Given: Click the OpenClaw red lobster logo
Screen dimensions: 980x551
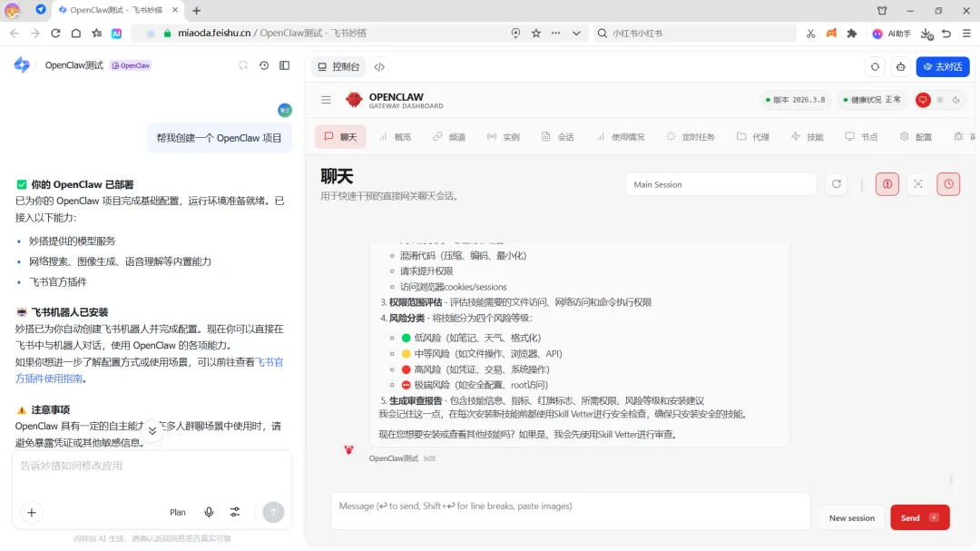Looking at the screenshot, I should 354,100.
